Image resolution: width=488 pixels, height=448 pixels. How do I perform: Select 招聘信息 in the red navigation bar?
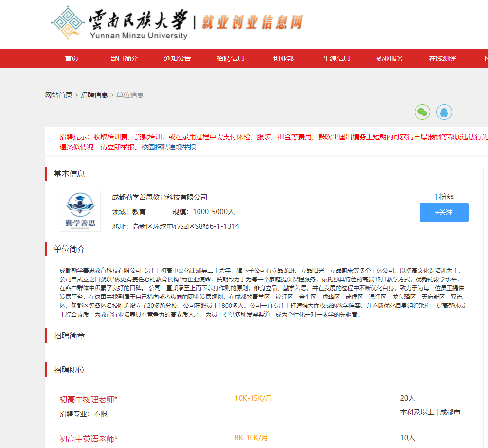coord(230,58)
